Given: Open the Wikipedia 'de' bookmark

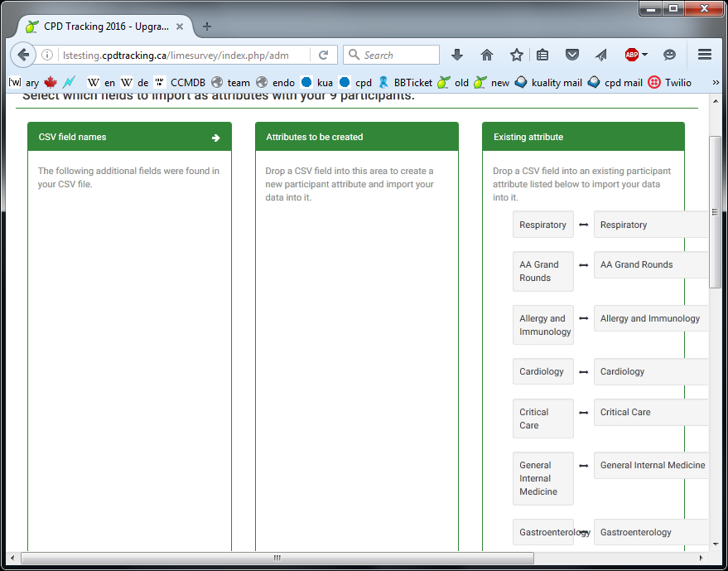Looking at the screenshot, I should pyautogui.click(x=134, y=83).
